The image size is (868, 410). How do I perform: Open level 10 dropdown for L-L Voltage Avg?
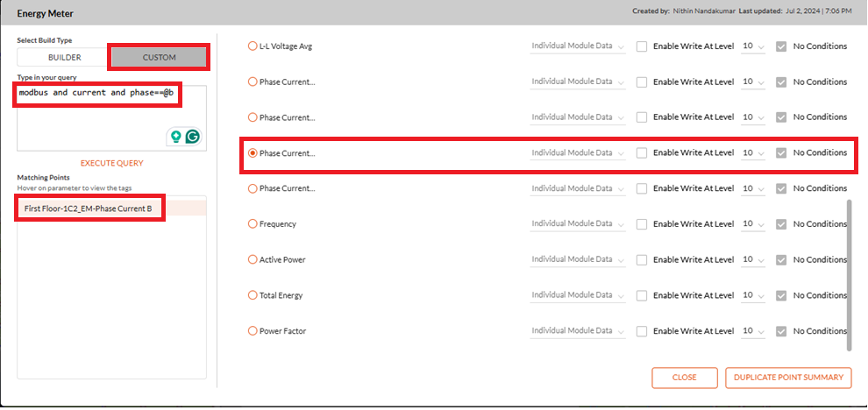point(753,46)
